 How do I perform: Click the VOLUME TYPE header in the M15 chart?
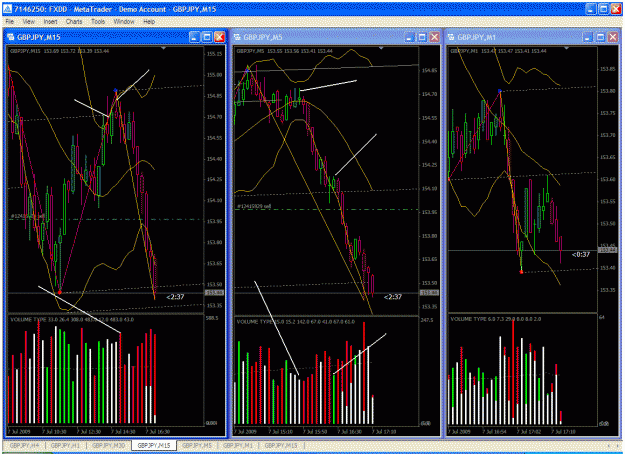point(72,320)
